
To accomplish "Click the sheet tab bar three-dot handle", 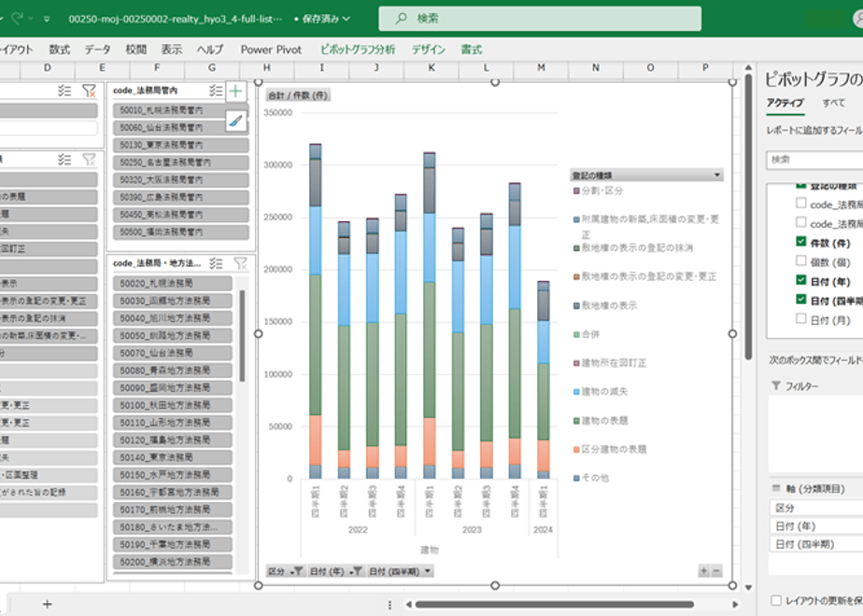I will pos(389,605).
